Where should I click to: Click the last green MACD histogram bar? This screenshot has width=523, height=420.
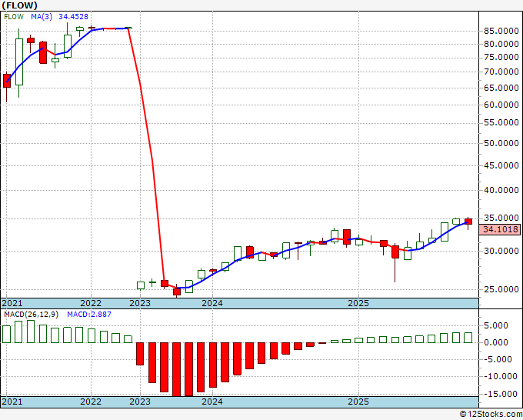(x=468, y=338)
